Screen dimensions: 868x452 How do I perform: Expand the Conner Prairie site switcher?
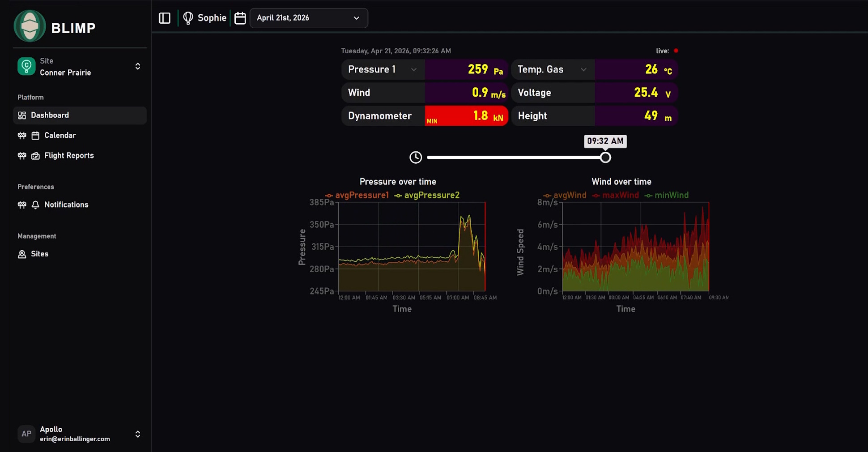point(138,66)
